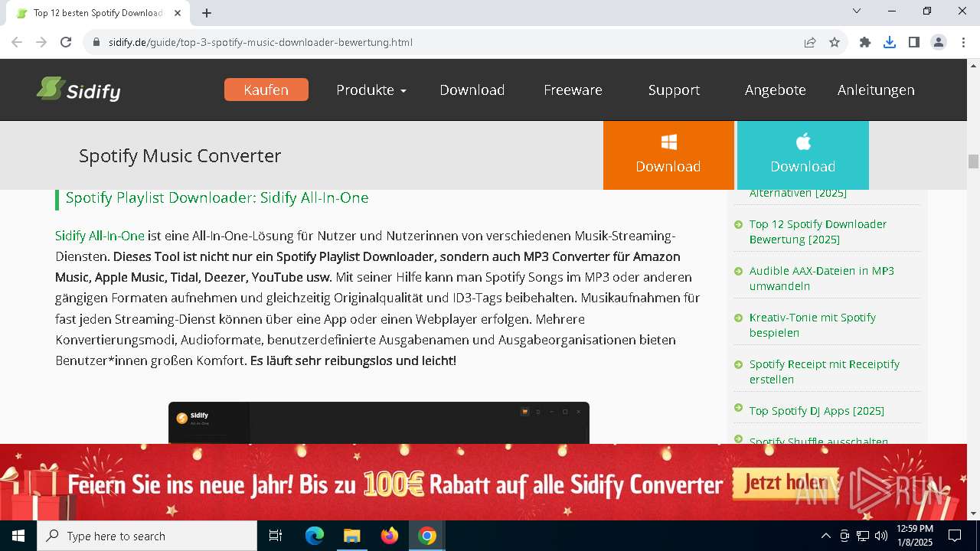The image size is (980, 551).
Task: Go back with the browser back arrow
Action: click(x=17, y=42)
